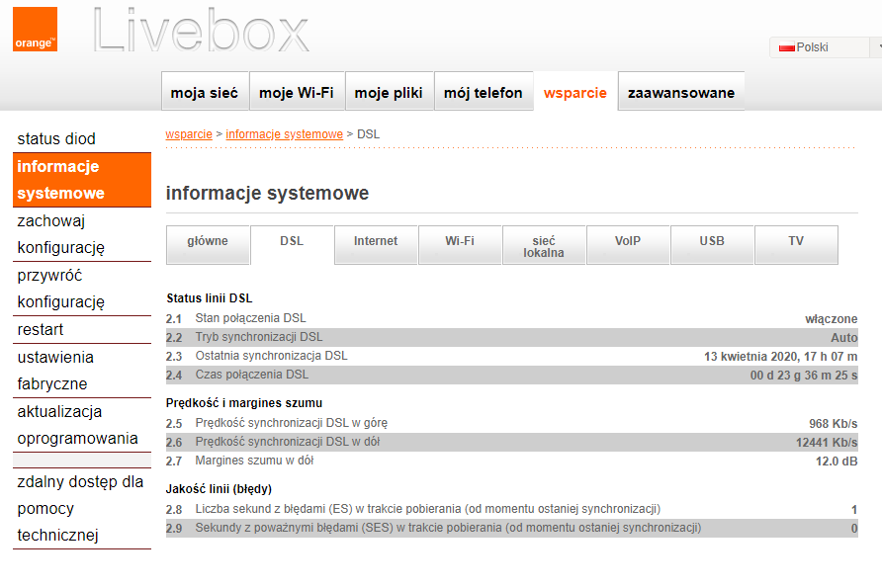This screenshot has width=882, height=588.
Task: Click informacje systemowe breadcrumb link
Action: [284, 134]
